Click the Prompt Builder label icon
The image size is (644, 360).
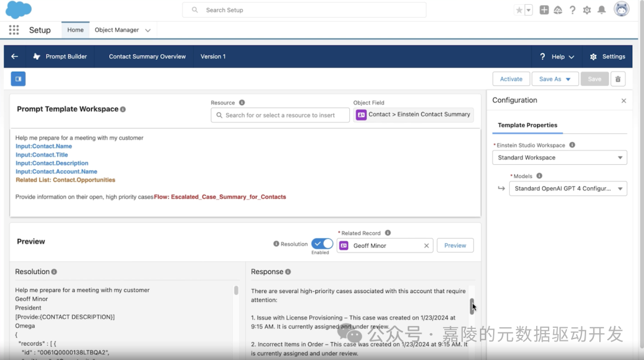[36, 56]
